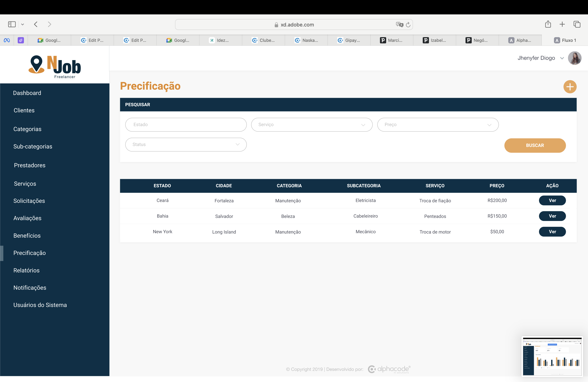Click Jhenyfer Diogo's profile avatar
The height and width of the screenshot is (382, 588).
(574, 58)
